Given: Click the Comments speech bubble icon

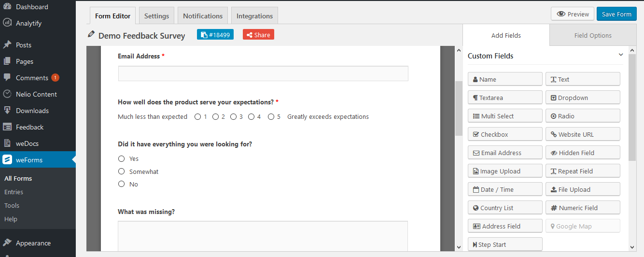Looking at the screenshot, I should 7,78.
